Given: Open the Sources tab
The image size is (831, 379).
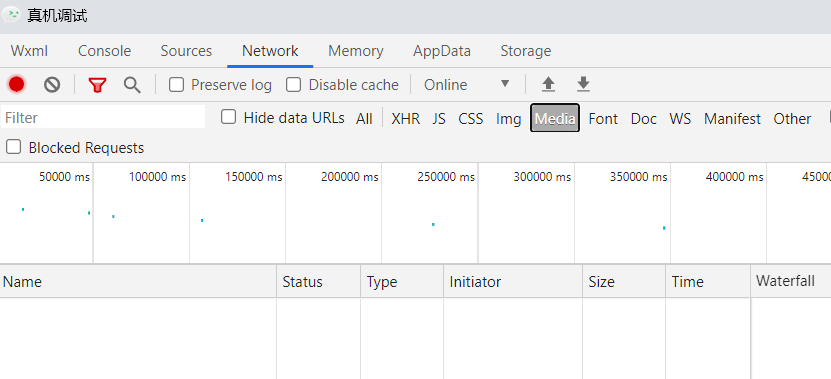Looking at the screenshot, I should (186, 51).
